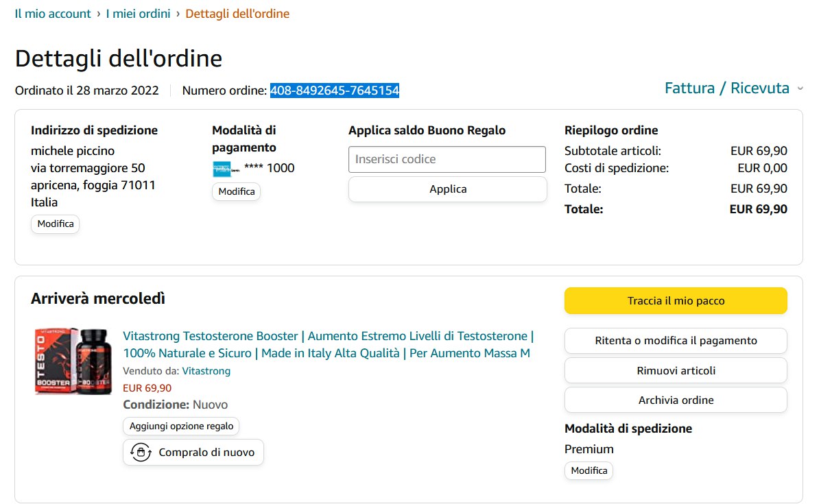This screenshot has height=504, width=832.
Task: Click in the Inserisci codice gift field
Action: (447, 159)
